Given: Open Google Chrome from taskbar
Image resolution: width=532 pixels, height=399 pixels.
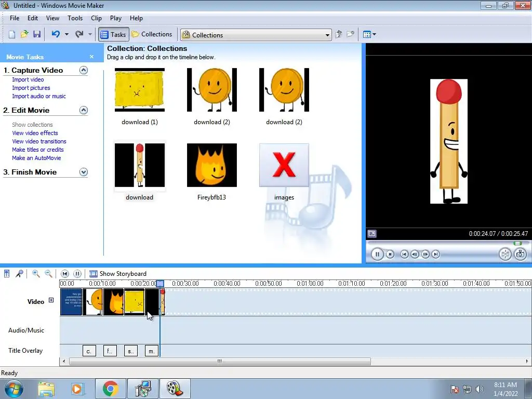Looking at the screenshot, I should 111,389.
